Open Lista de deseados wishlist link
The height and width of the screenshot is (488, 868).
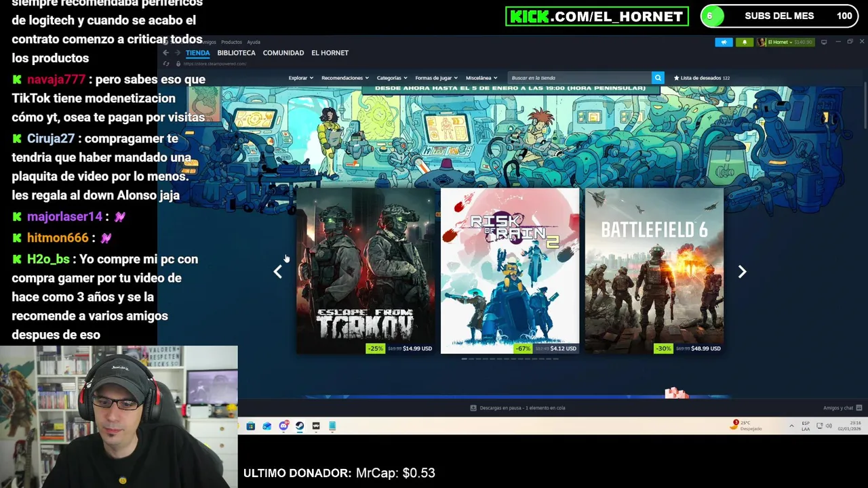click(x=702, y=78)
